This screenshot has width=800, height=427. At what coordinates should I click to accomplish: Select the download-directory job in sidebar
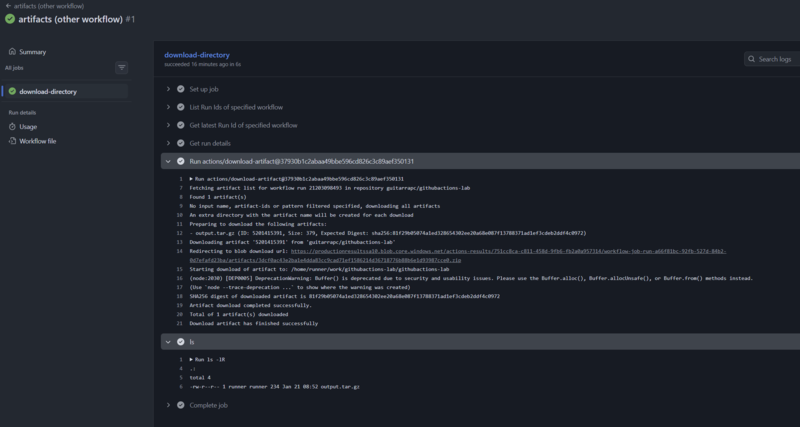[65, 92]
